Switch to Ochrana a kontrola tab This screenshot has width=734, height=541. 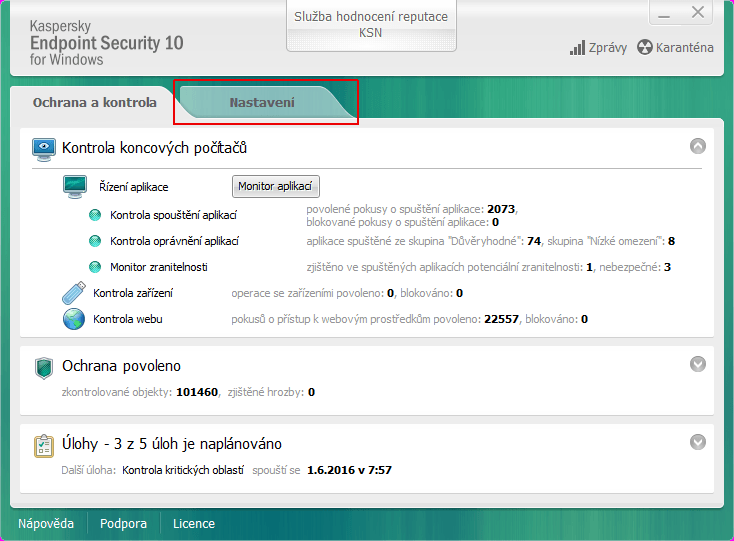(95, 102)
